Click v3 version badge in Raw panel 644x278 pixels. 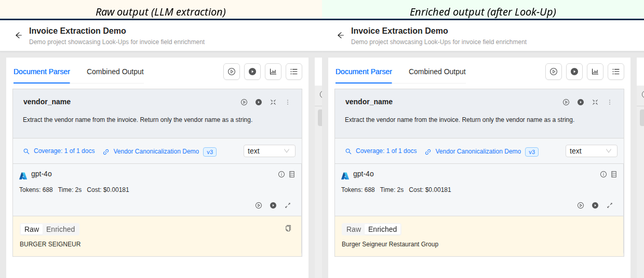(x=210, y=152)
